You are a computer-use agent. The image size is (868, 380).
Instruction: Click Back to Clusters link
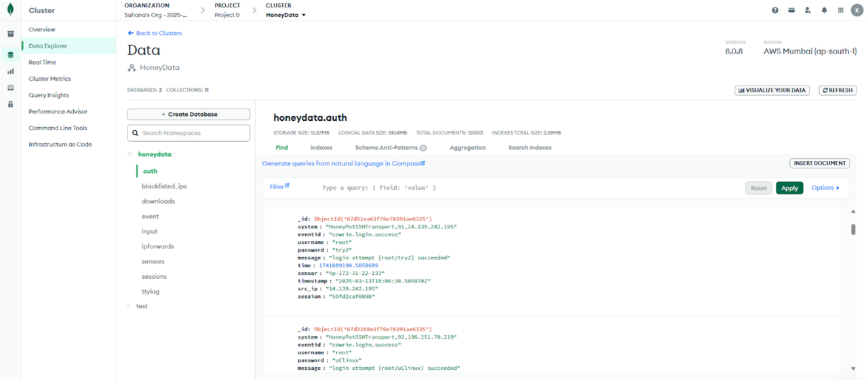tap(155, 33)
